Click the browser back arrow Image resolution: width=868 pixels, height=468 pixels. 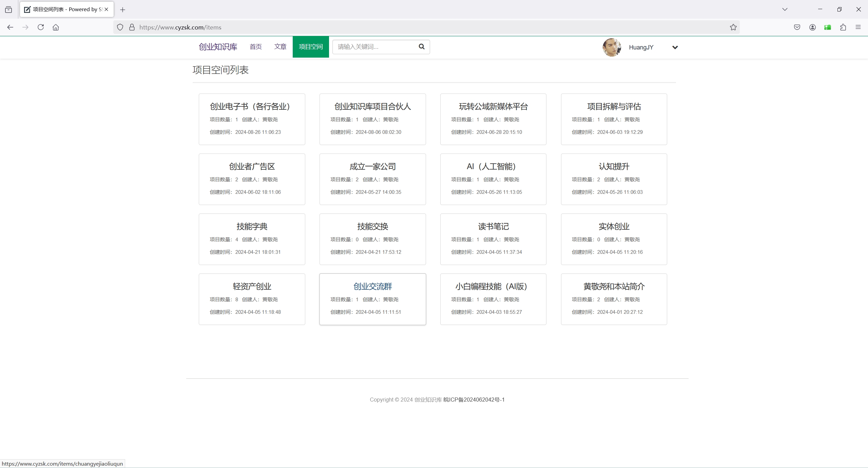(10, 27)
